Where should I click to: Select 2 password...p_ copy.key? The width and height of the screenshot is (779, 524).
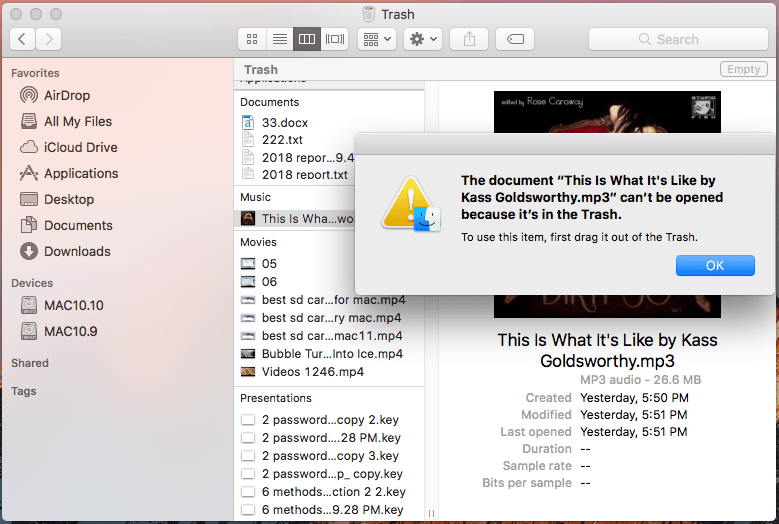(x=332, y=474)
